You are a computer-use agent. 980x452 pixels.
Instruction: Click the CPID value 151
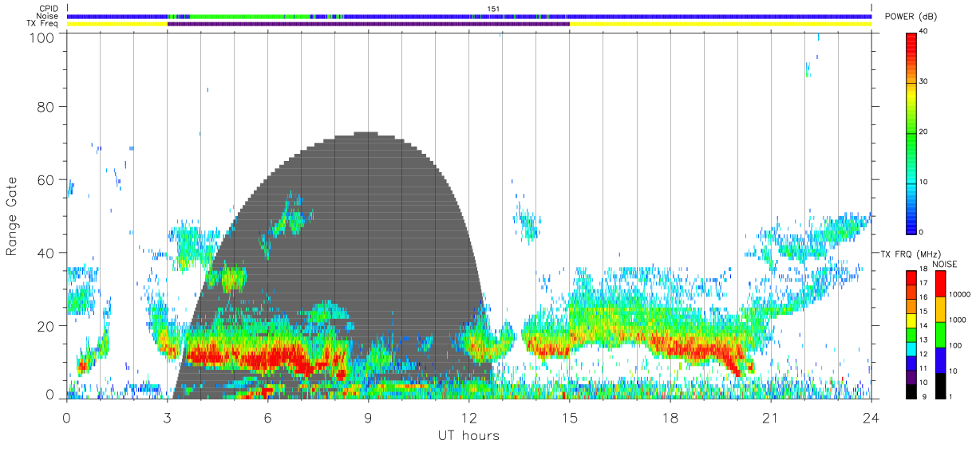(x=493, y=9)
